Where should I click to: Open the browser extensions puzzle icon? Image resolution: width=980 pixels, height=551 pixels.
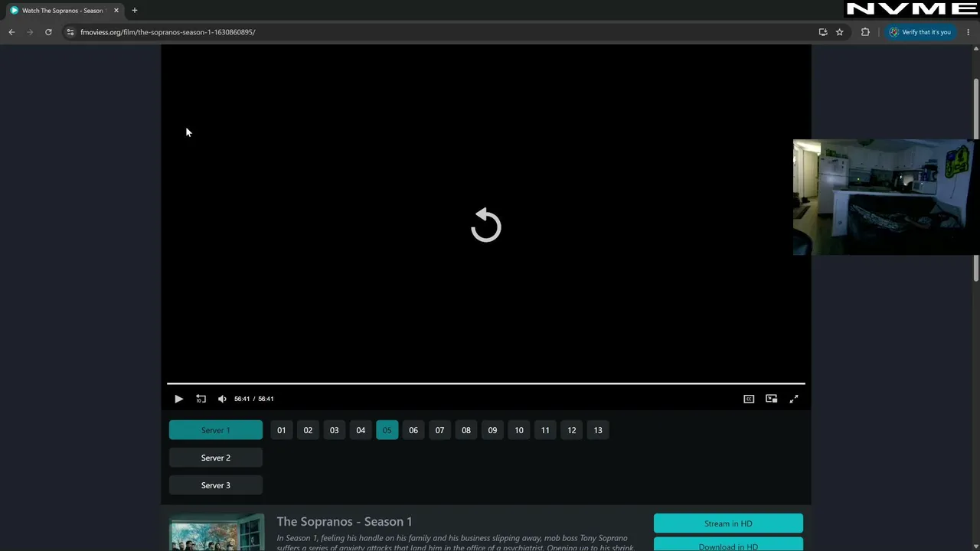pos(865,32)
